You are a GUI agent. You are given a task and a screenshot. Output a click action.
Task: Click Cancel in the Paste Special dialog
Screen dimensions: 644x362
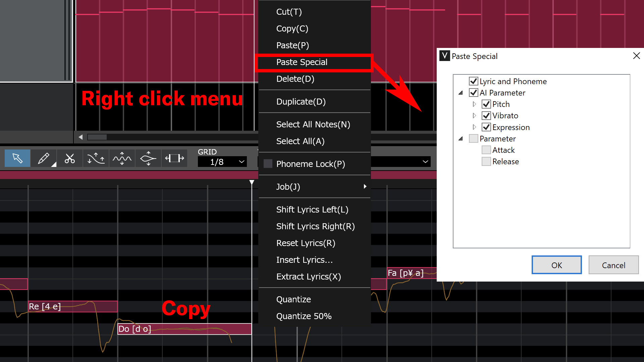(x=613, y=265)
